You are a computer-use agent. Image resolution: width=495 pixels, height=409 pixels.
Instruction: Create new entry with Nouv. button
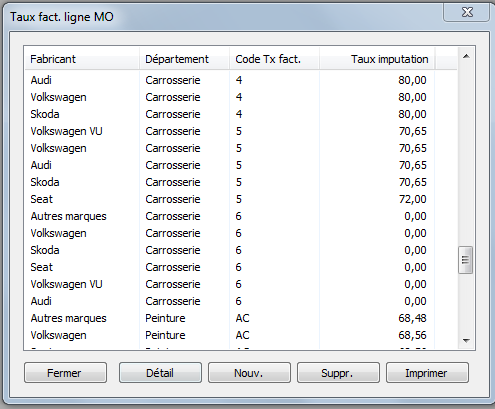[249, 373]
